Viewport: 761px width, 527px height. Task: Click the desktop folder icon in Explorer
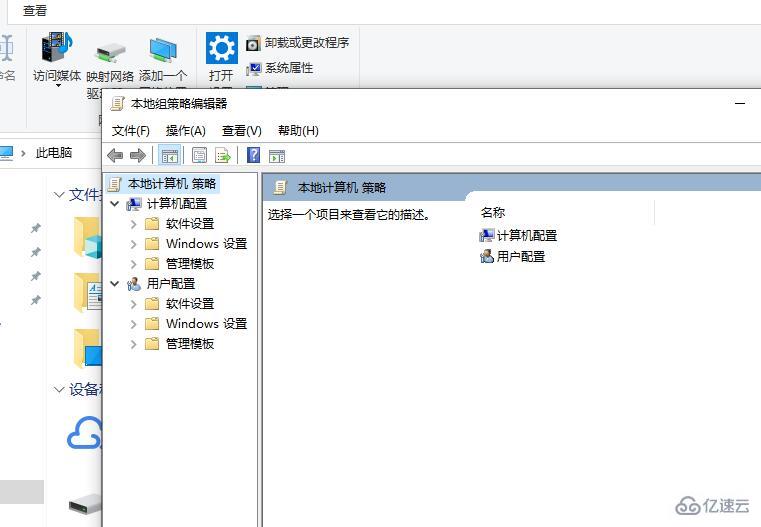pyautogui.click(x=88, y=348)
